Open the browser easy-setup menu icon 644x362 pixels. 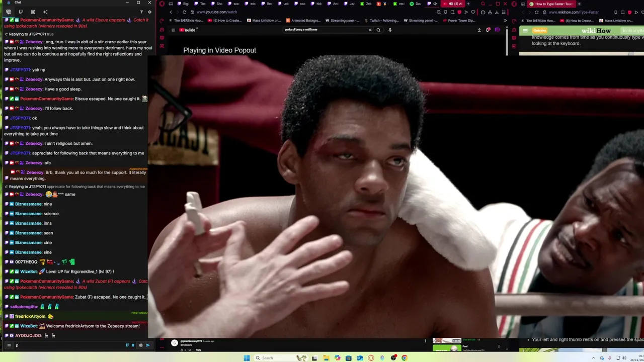[504, 12]
